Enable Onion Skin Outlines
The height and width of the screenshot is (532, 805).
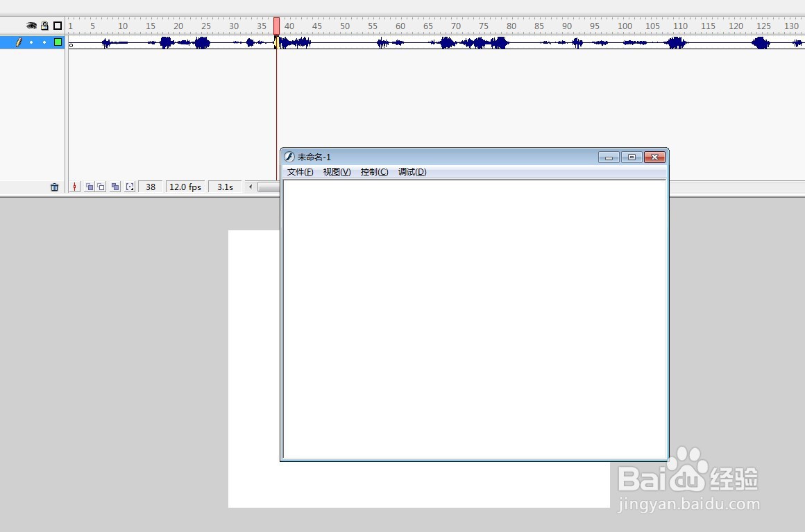[101, 187]
